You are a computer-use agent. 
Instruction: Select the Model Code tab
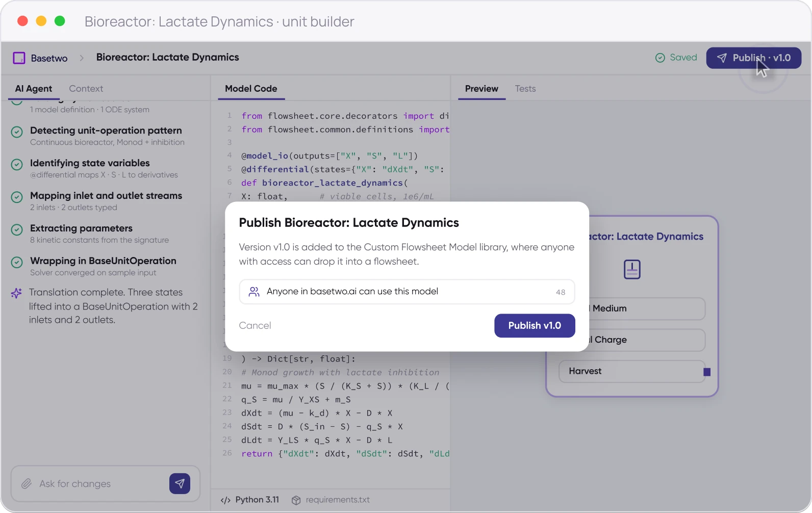pos(251,89)
